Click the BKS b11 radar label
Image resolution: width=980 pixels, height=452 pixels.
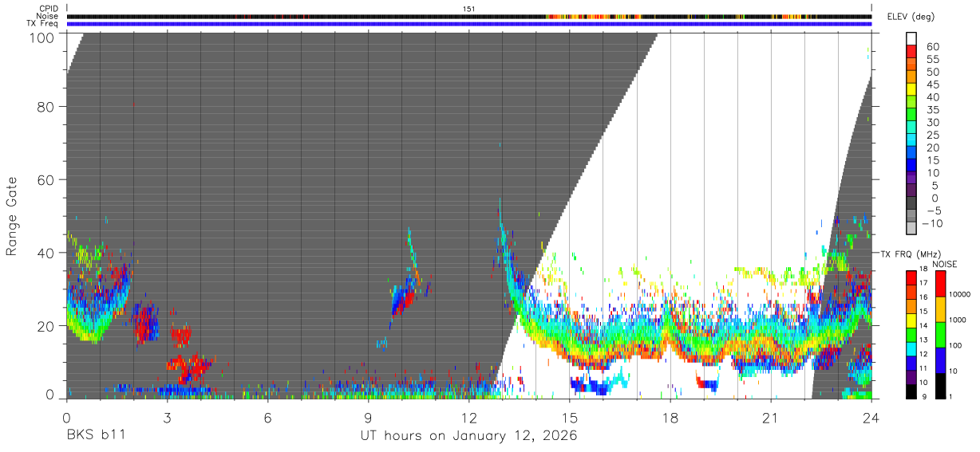(96, 436)
